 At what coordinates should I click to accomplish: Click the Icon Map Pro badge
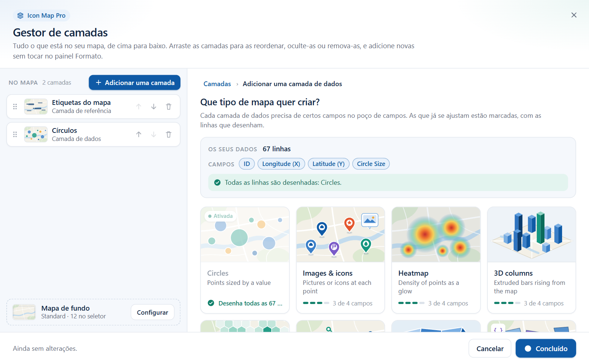pyautogui.click(x=42, y=15)
